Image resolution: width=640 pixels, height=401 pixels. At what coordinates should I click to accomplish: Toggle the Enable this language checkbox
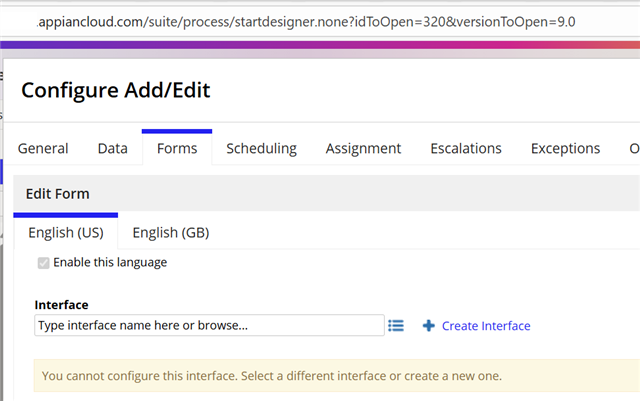coord(43,263)
